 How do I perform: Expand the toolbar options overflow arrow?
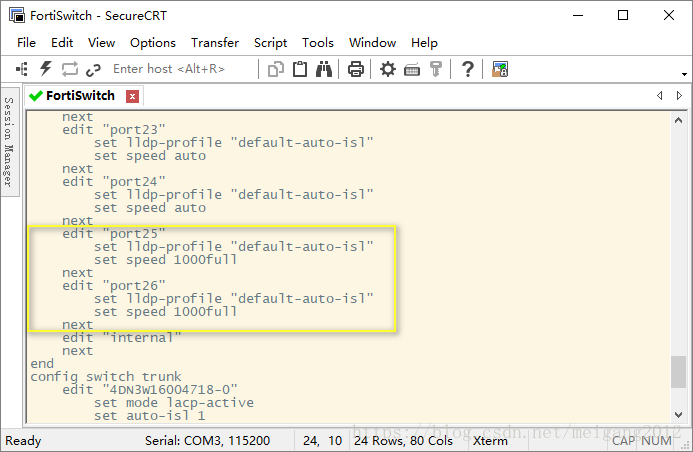[684, 74]
